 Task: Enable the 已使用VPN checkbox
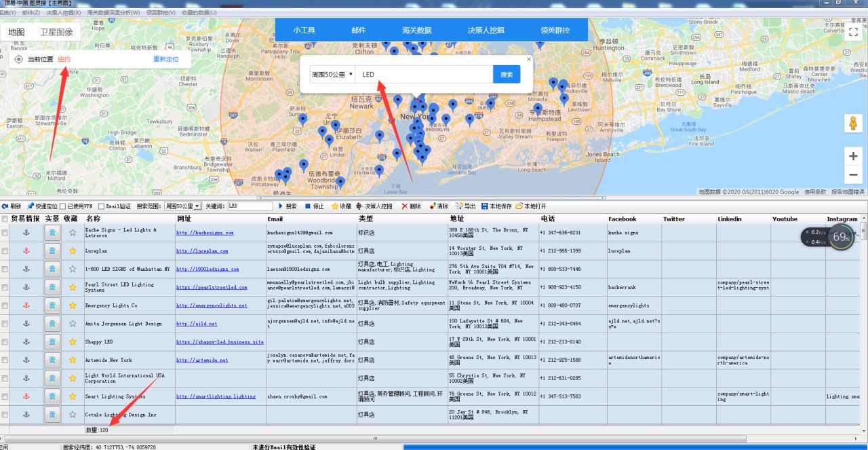click(x=63, y=206)
